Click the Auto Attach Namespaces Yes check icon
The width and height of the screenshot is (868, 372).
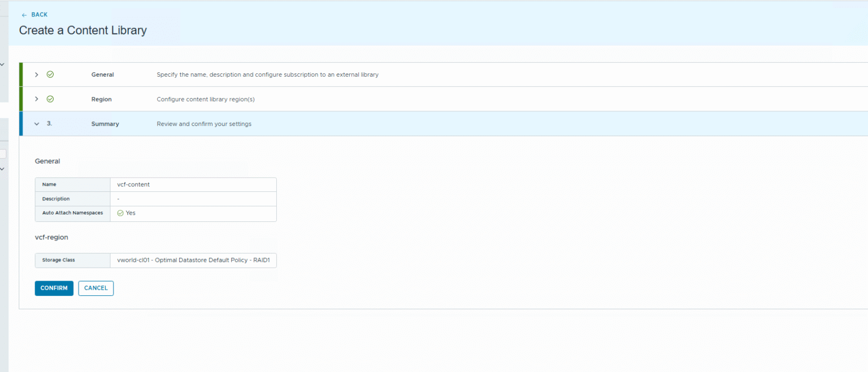(x=120, y=213)
